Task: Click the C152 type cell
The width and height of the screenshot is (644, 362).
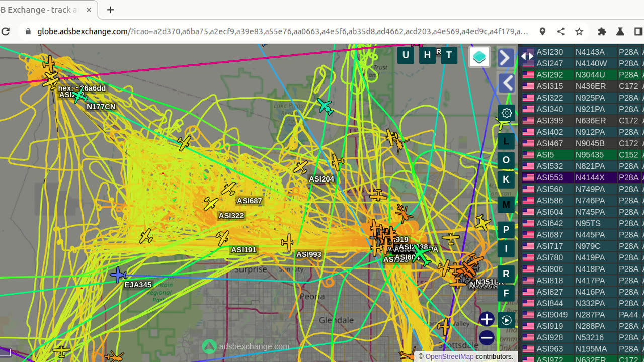Action: tap(628, 155)
